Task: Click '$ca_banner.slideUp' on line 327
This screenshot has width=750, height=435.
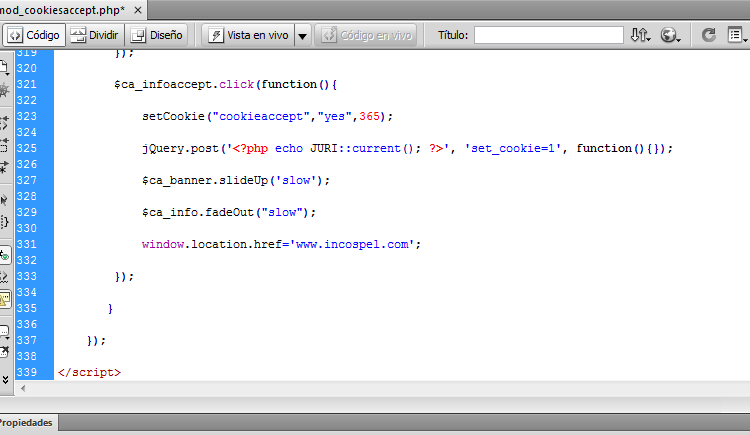Action: coord(205,180)
